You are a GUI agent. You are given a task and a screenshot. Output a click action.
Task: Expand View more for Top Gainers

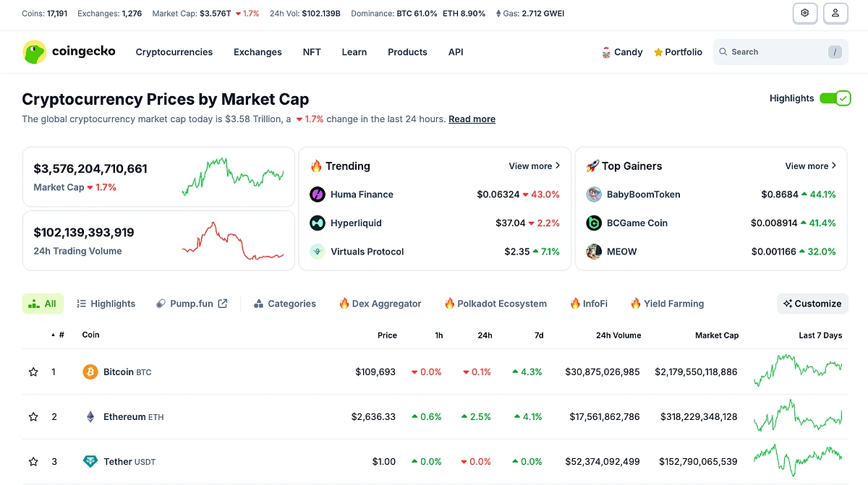[810, 166]
